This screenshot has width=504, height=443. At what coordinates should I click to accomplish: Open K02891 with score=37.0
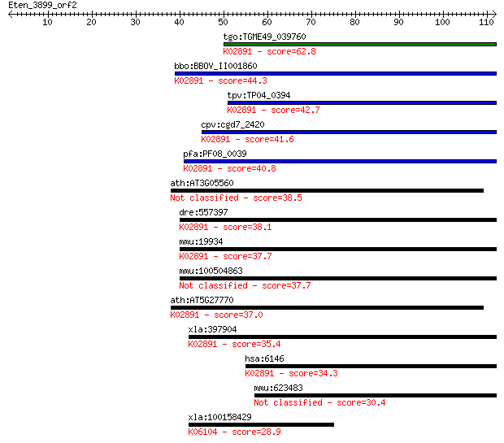216,315
